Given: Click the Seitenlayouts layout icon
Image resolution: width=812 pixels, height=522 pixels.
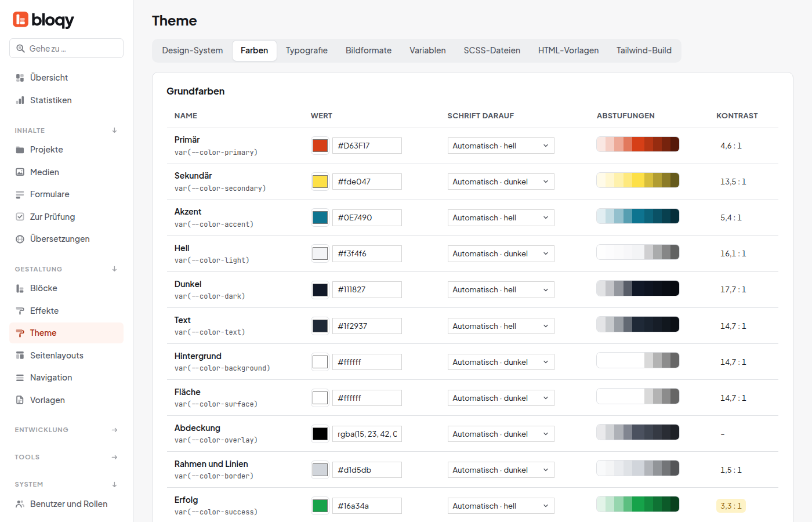Looking at the screenshot, I should (x=20, y=356).
